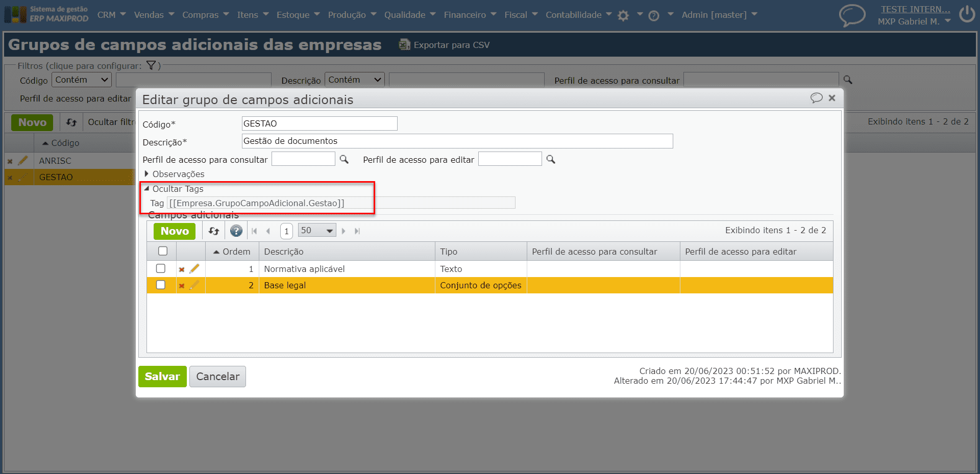Click the Conjunto de opções cell

tap(481, 285)
